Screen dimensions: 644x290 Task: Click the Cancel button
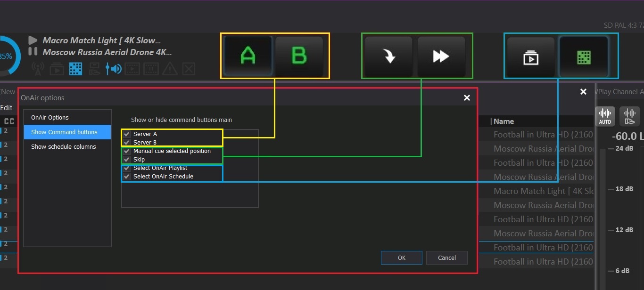[x=447, y=258]
